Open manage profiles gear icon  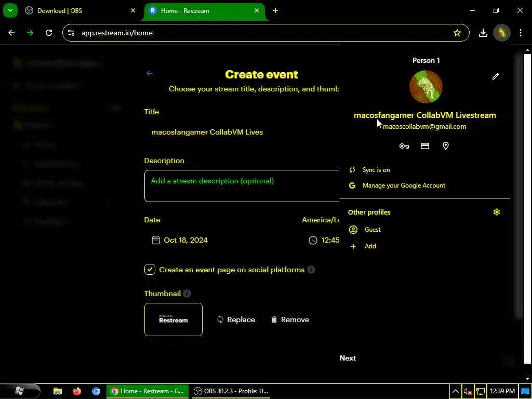coord(496,212)
